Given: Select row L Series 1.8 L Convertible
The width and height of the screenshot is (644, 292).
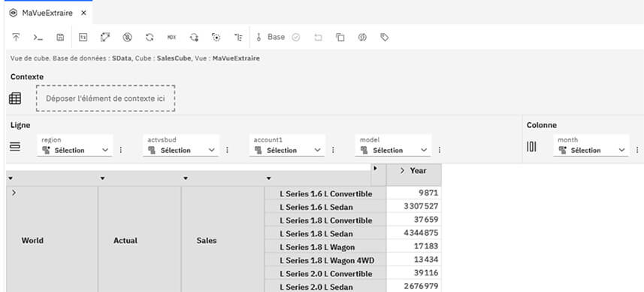Looking at the screenshot, I should pos(325,221).
